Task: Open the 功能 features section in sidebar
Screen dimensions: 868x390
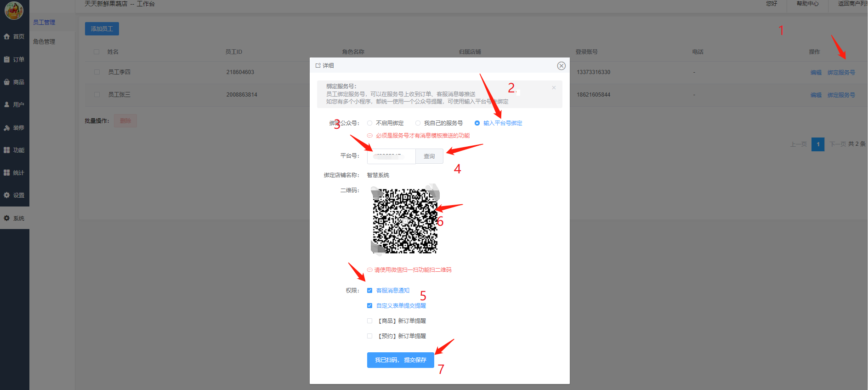Action: point(14,150)
